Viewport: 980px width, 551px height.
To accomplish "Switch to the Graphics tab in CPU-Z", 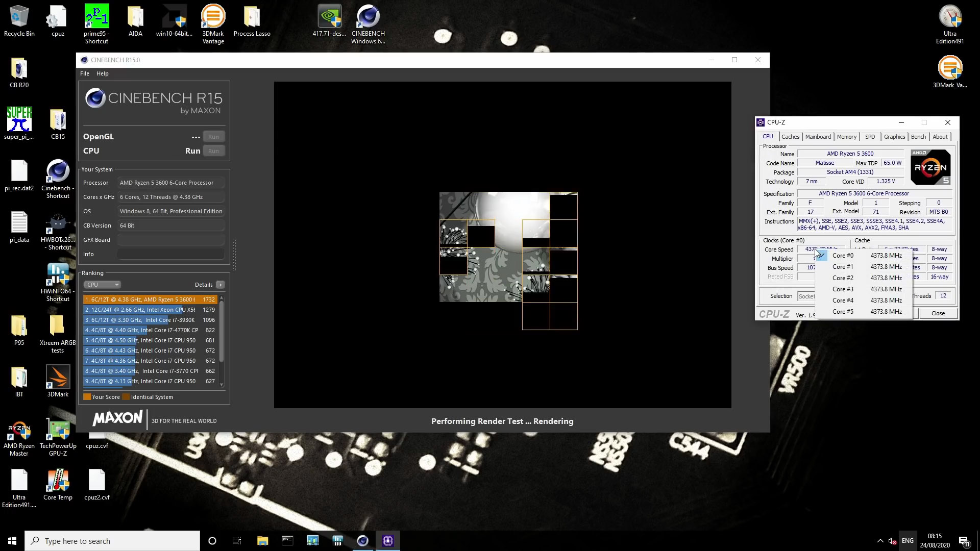I will point(894,137).
